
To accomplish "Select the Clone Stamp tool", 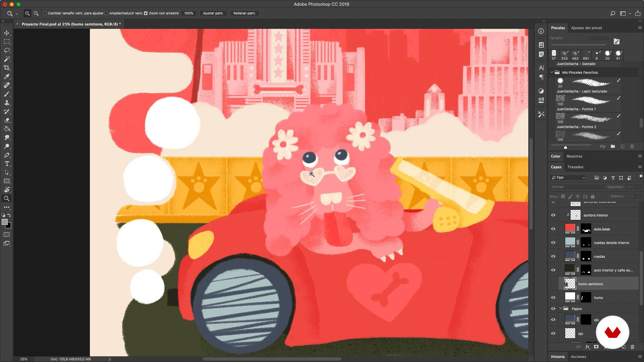I will click(x=7, y=103).
